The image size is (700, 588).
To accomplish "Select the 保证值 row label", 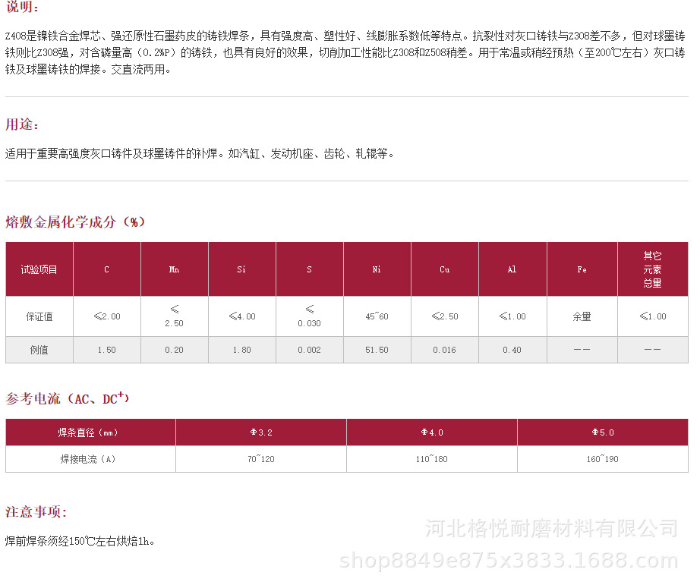I will [x=39, y=316].
